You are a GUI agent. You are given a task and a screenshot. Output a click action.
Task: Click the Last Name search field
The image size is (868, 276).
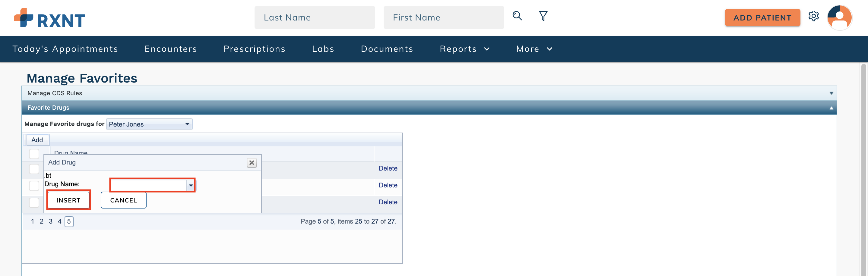coord(315,17)
